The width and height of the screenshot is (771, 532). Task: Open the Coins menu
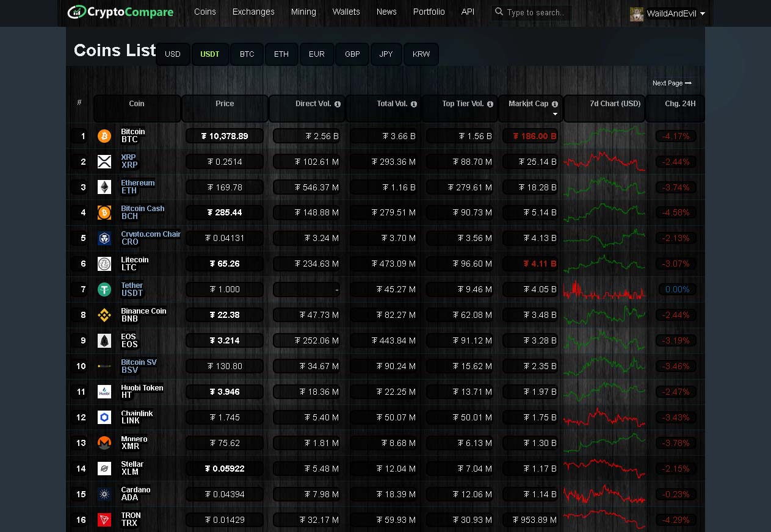(205, 12)
